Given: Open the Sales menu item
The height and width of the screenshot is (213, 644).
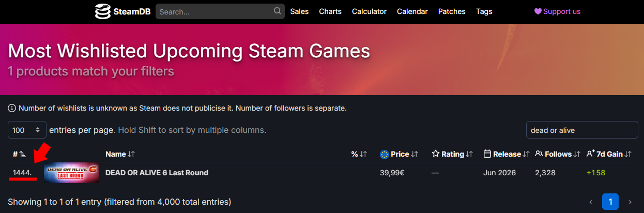Looking at the screenshot, I should (x=299, y=11).
